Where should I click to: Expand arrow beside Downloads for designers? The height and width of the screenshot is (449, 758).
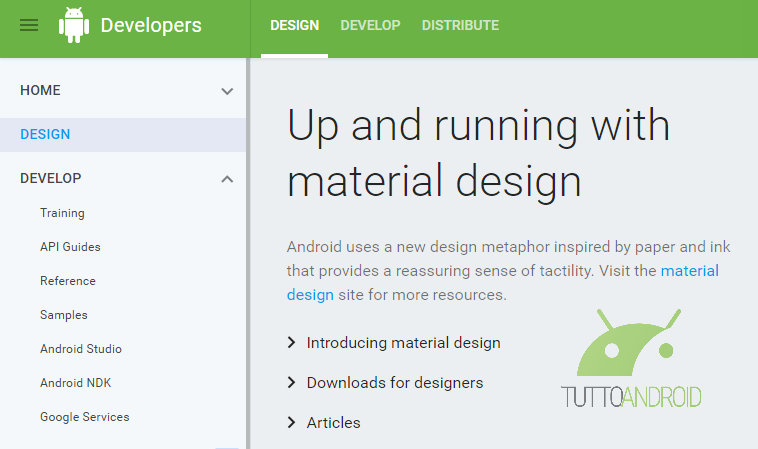(x=291, y=383)
